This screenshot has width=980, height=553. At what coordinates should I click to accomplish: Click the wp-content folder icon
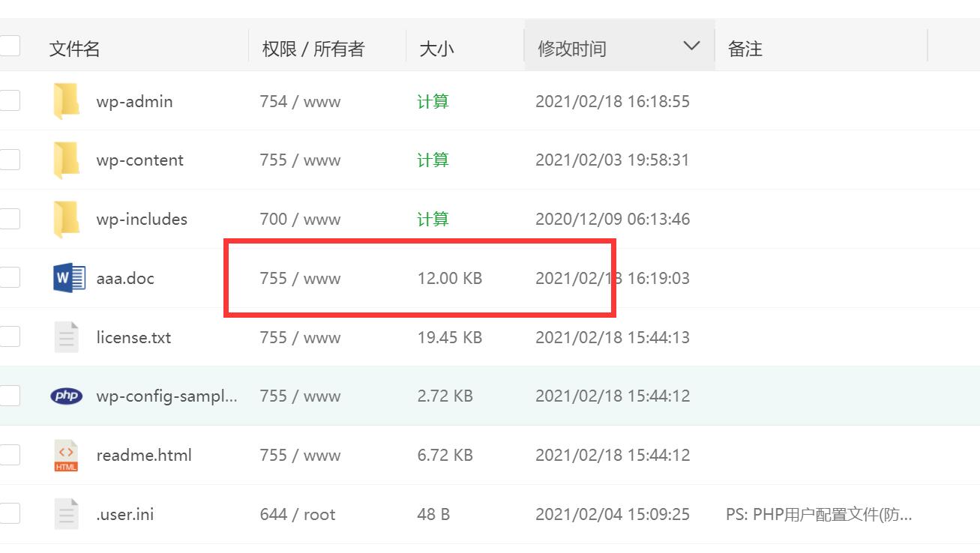(x=66, y=160)
